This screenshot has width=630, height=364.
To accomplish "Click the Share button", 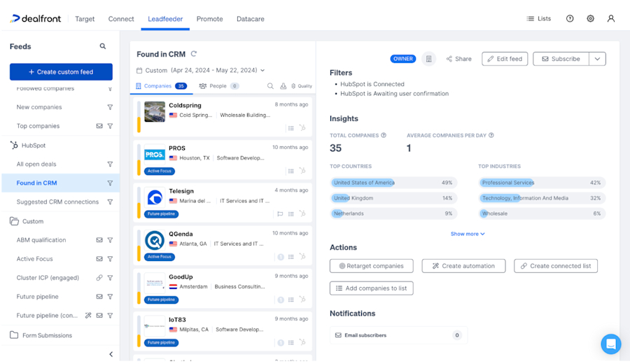I will point(458,59).
